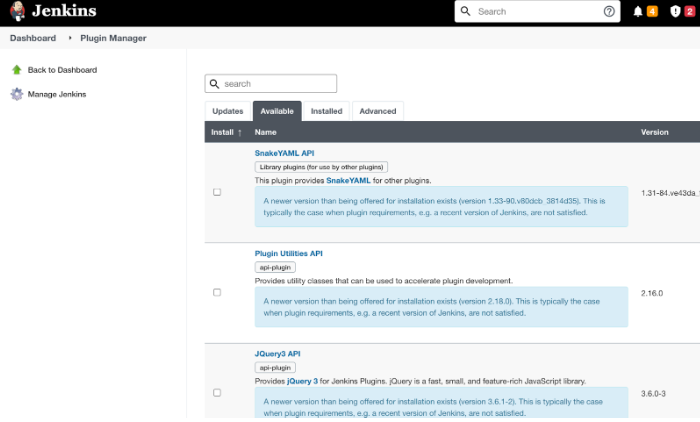Screen dimensions: 700x422
Task: Click Manage Jenkins gear icon
Action: tap(16, 94)
